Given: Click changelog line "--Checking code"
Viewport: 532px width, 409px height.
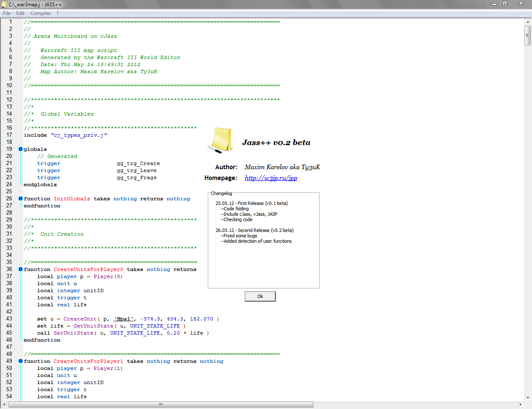Looking at the screenshot, I should [236, 219].
